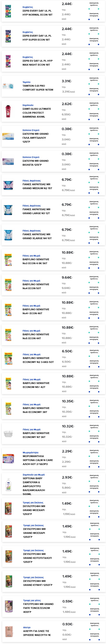This screenshot has height=644, width=106.
Task: Click the Gliss Ultimate Color shampoo bottle image
Action: coord(8,111)
